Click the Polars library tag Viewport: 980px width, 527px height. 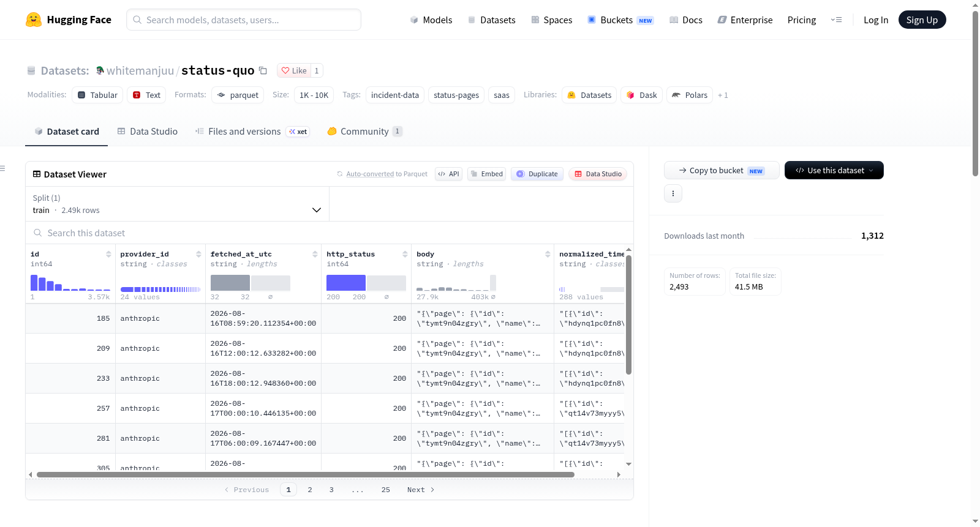[x=690, y=95]
